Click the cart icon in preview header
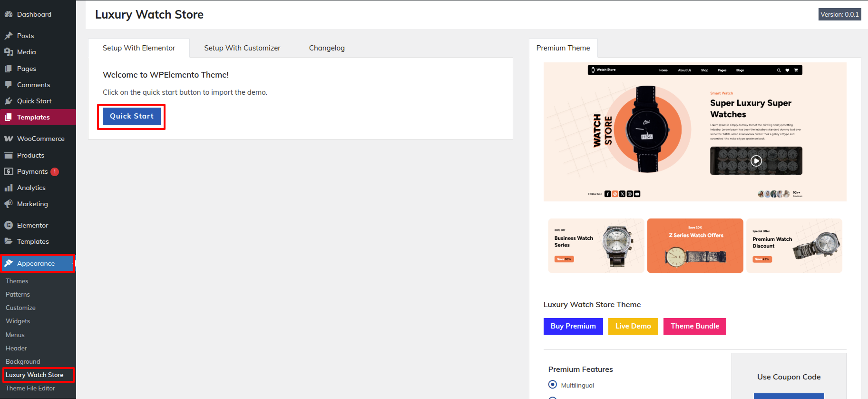Screen dimensions: 868x399 pyautogui.click(x=796, y=70)
